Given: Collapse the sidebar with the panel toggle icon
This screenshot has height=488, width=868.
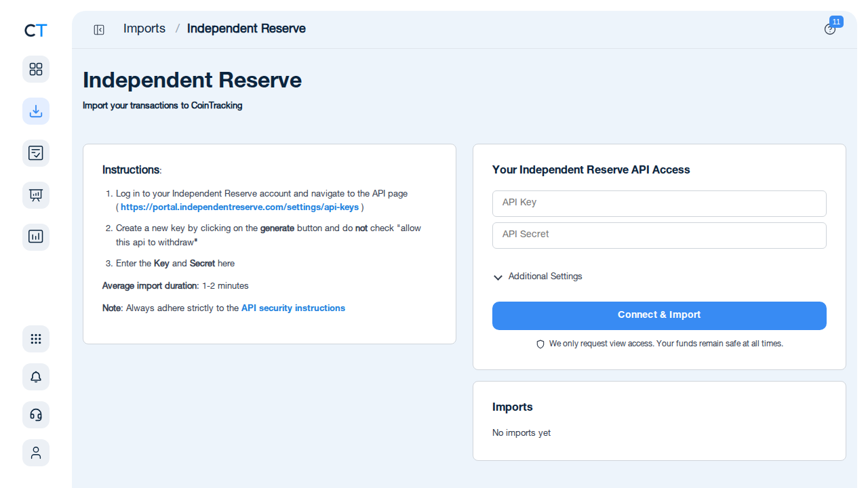Looking at the screenshot, I should [x=99, y=29].
